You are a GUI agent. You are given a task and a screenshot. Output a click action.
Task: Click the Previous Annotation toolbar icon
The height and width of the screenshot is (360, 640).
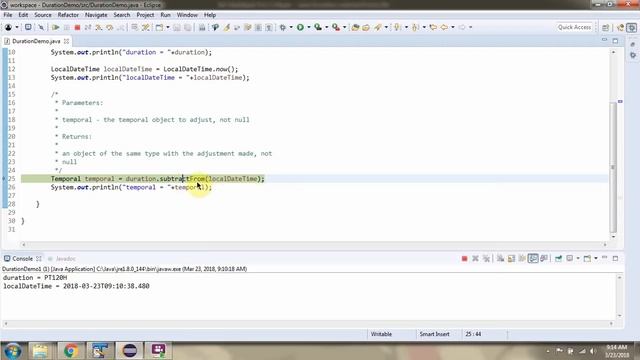pos(416,27)
